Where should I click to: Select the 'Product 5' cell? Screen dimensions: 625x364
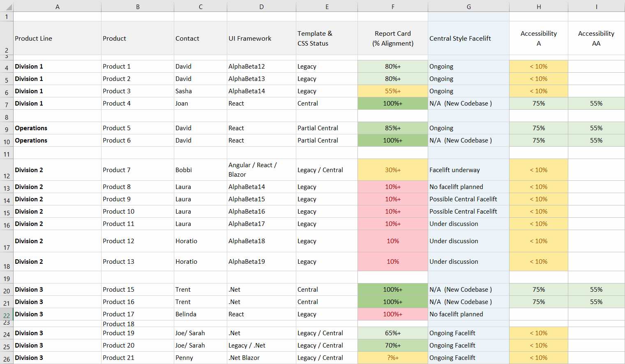coord(138,128)
